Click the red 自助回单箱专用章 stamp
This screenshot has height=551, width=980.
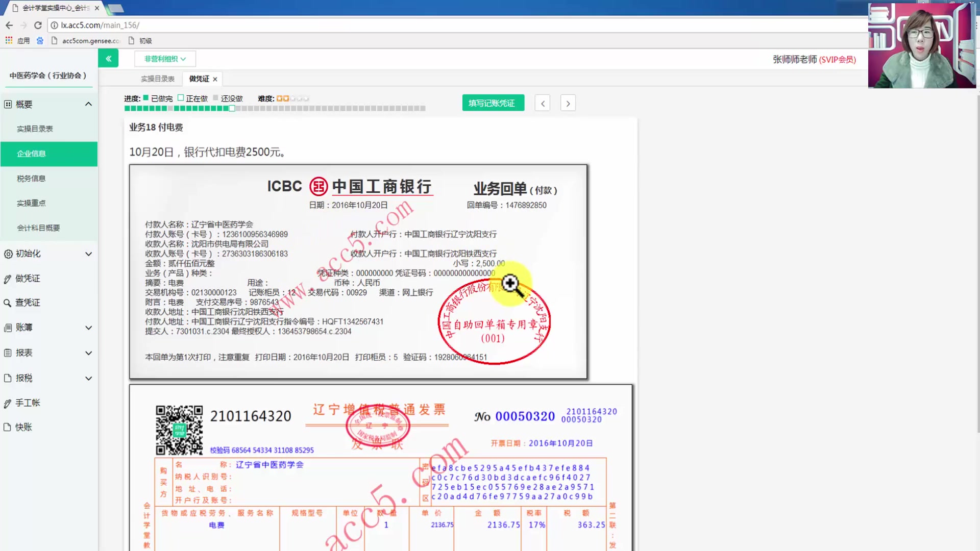click(x=494, y=321)
